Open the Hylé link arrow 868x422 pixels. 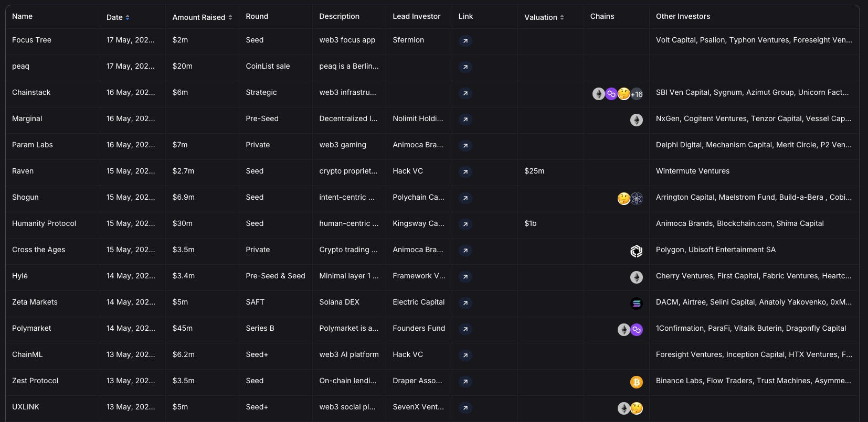click(465, 277)
